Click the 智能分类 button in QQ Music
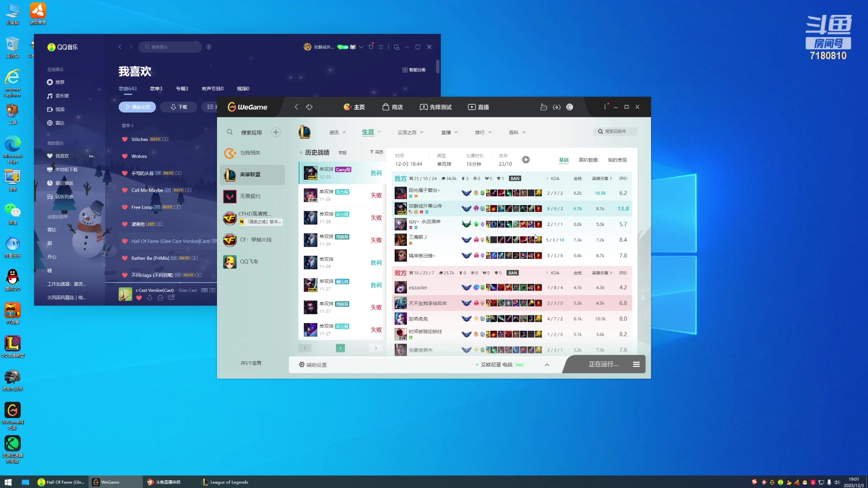Viewport: 868px width, 488px height. tap(414, 70)
